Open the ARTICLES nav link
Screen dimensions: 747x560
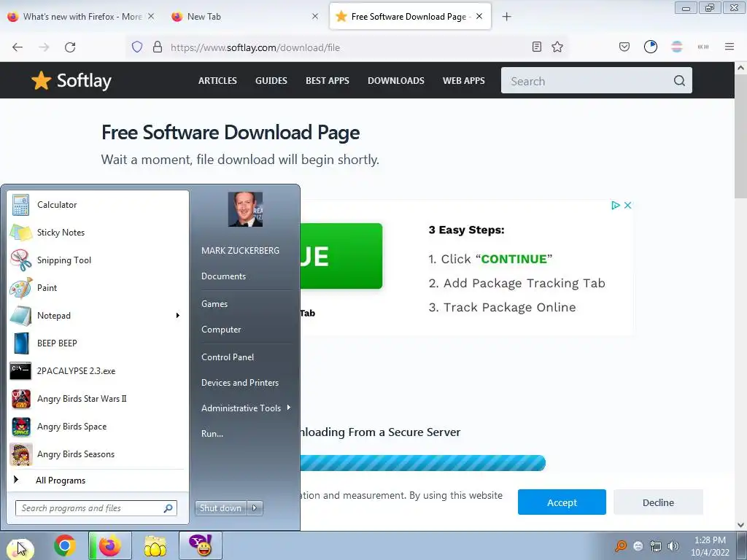pyautogui.click(x=217, y=80)
